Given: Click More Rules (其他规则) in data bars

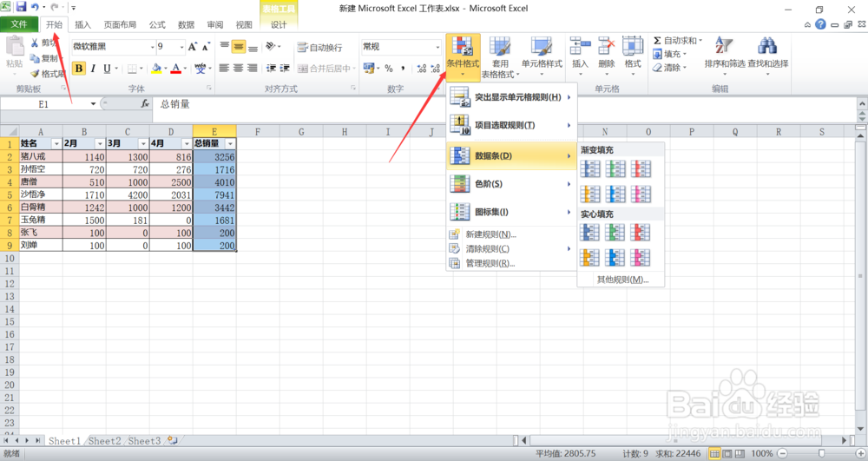Looking at the screenshot, I should [621, 280].
